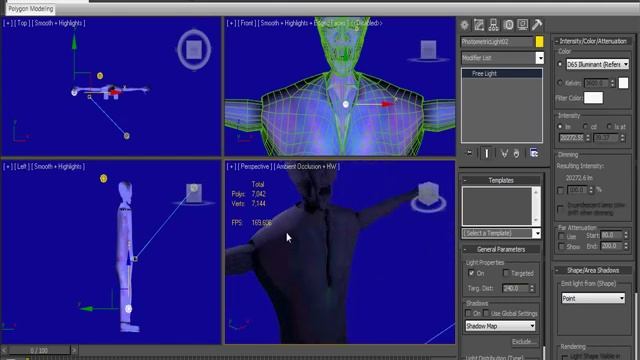Select yellow light gizmo in Left viewport
This screenshot has width=640, height=360.
[x=104, y=178]
